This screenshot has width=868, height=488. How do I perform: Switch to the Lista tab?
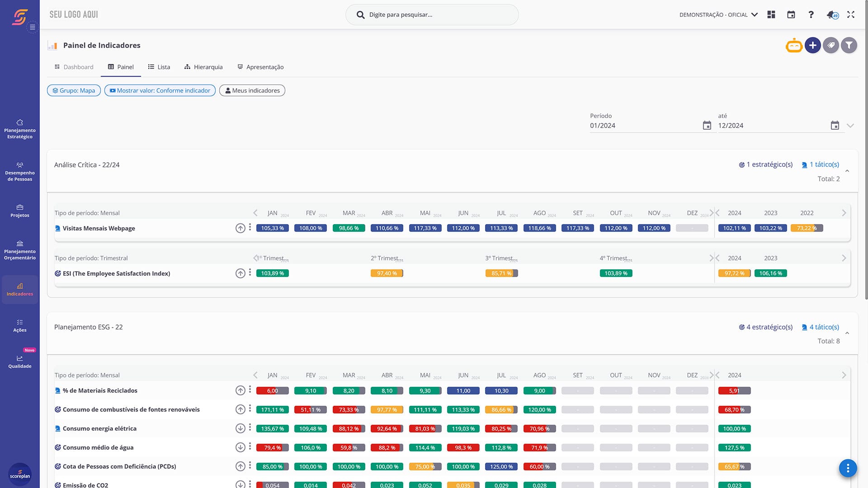point(159,67)
